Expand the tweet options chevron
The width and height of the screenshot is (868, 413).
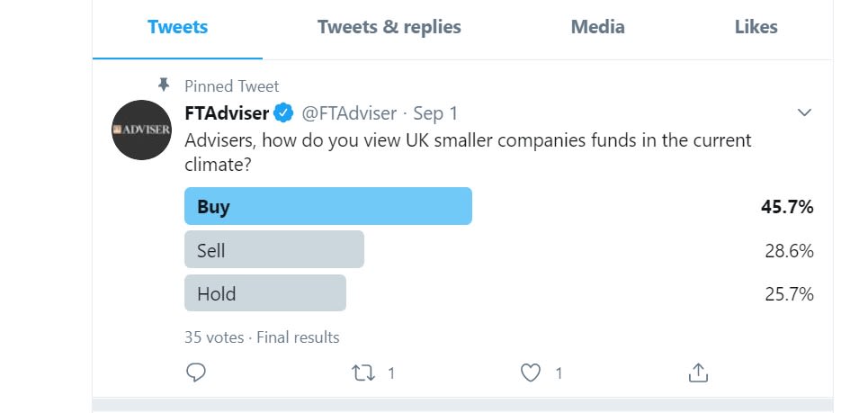[804, 112]
